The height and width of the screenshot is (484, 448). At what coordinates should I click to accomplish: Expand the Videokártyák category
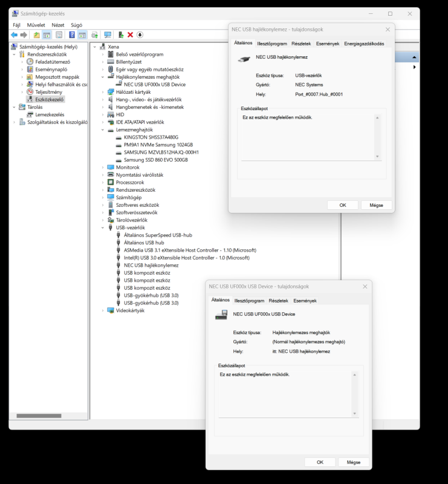pos(103,310)
